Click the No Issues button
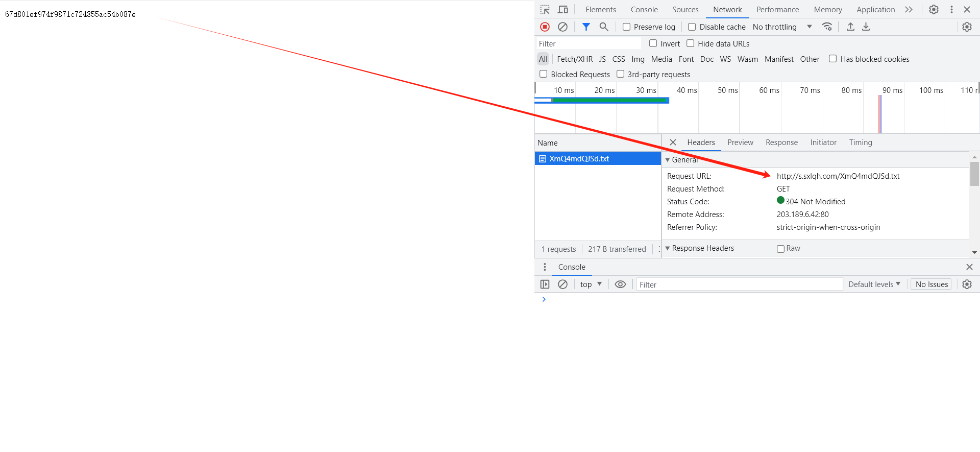 coord(932,284)
